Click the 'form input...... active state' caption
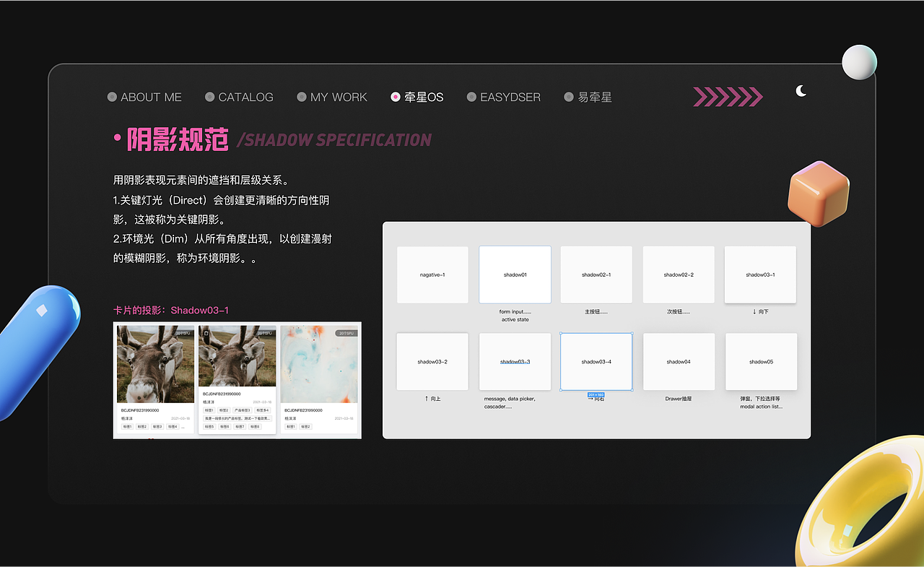The image size is (924, 567). [x=515, y=316]
